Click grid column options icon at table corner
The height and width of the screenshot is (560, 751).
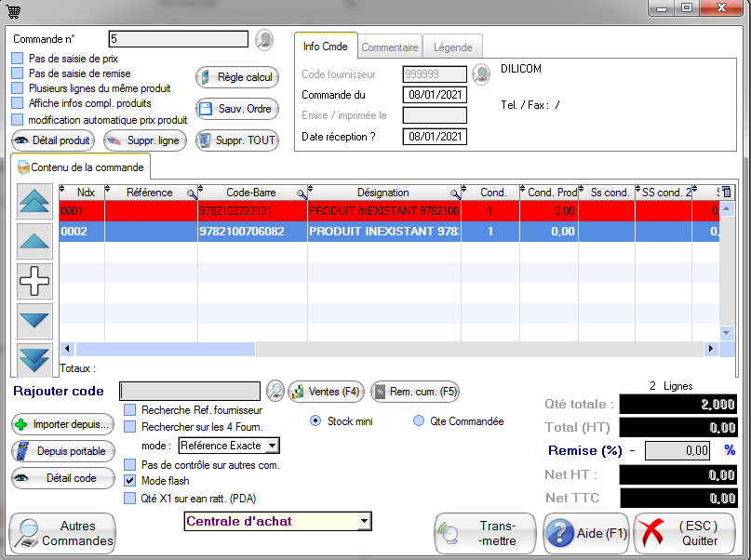tap(727, 193)
